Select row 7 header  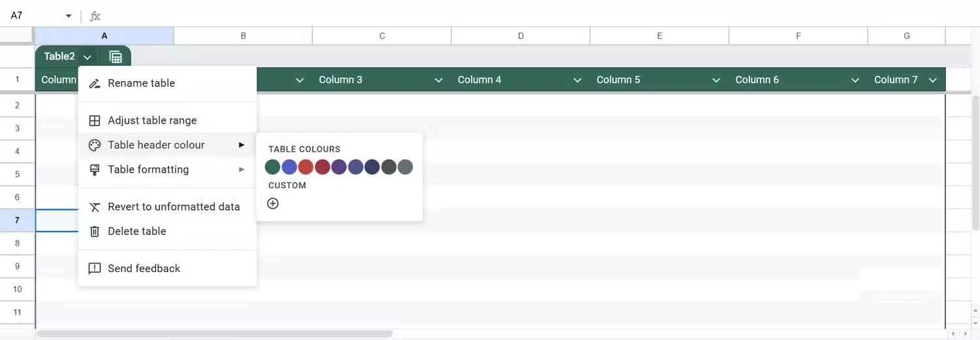coord(18,220)
